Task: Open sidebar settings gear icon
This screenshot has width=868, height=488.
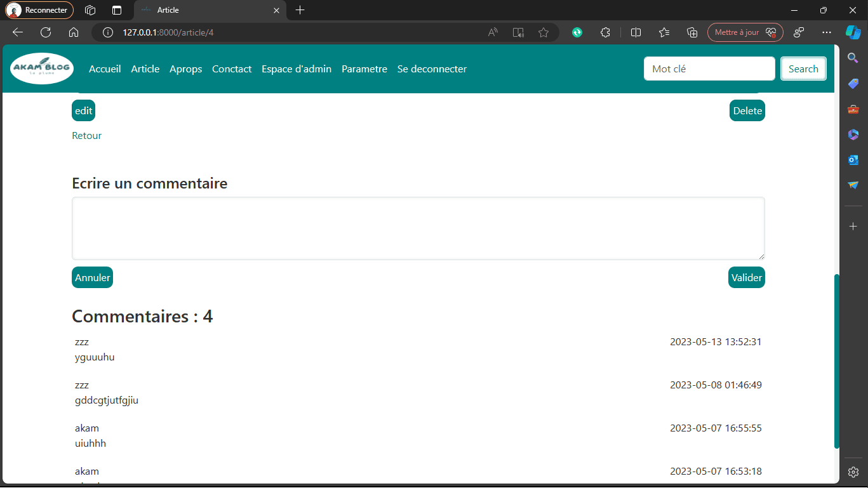Action: click(853, 472)
